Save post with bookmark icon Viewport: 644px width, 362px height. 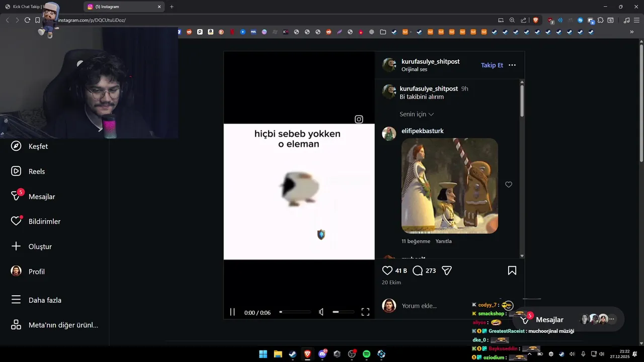(512, 270)
